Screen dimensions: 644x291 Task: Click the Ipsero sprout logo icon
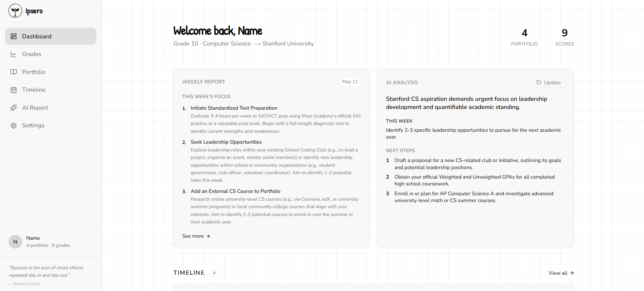coord(15,11)
